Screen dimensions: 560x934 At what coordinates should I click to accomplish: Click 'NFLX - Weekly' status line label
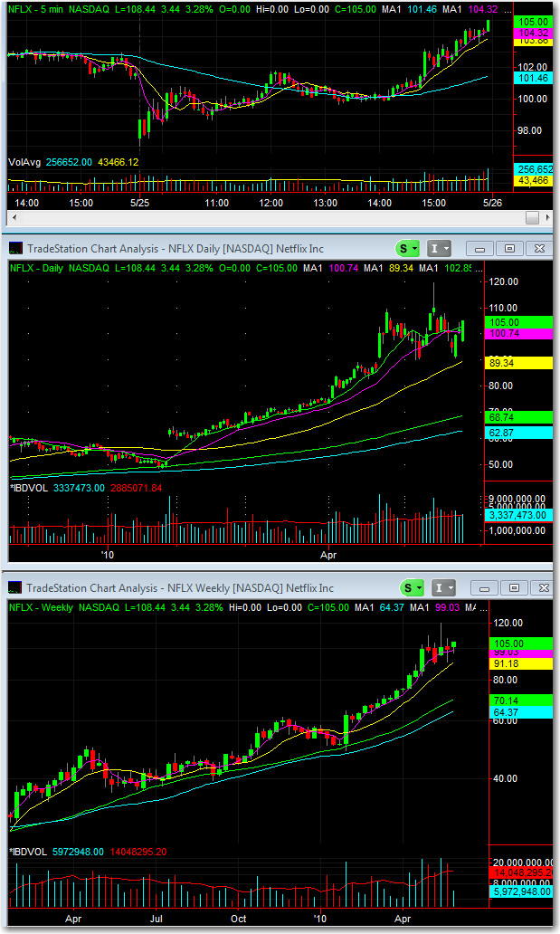[41, 607]
